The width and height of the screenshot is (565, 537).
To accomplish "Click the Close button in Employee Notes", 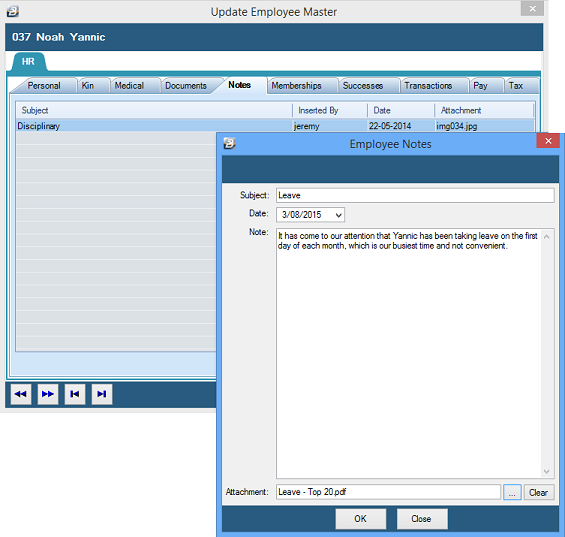I will click(422, 519).
